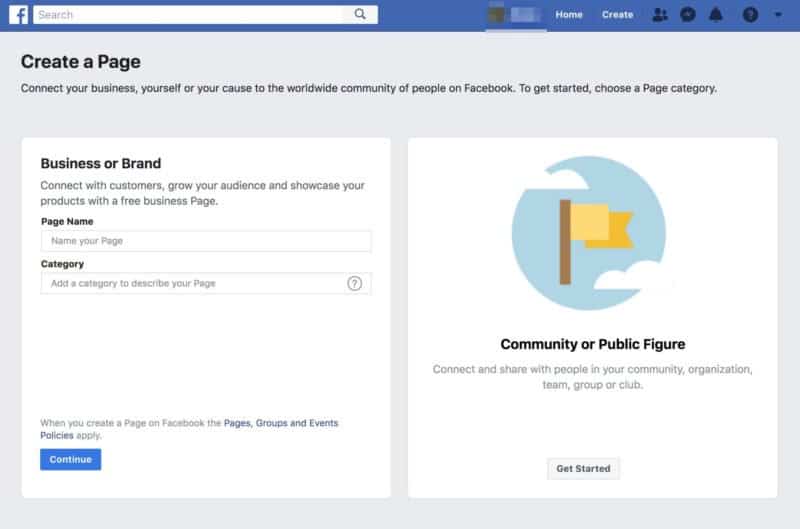This screenshot has width=800, height=529.
Task: Go to Home in top navigation
Action: pos(569,15)
